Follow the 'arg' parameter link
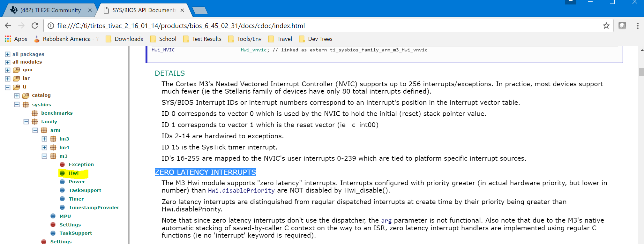644x244 pixels. click(386, 221)
